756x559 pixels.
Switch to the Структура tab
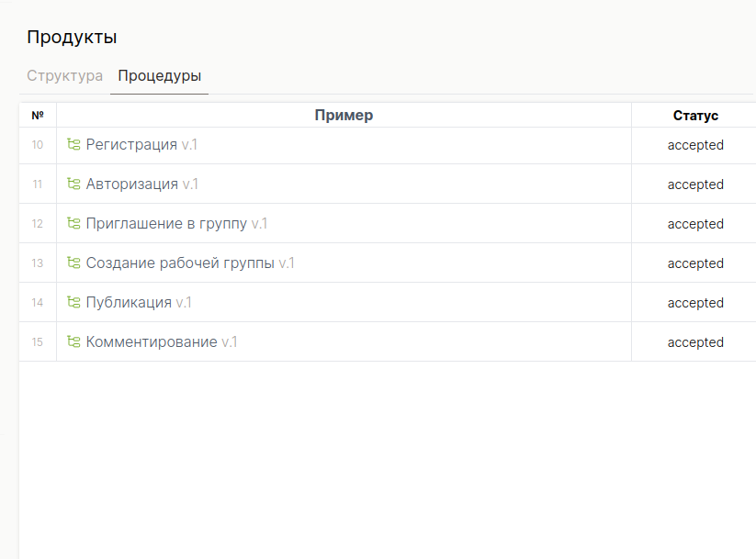64,75
